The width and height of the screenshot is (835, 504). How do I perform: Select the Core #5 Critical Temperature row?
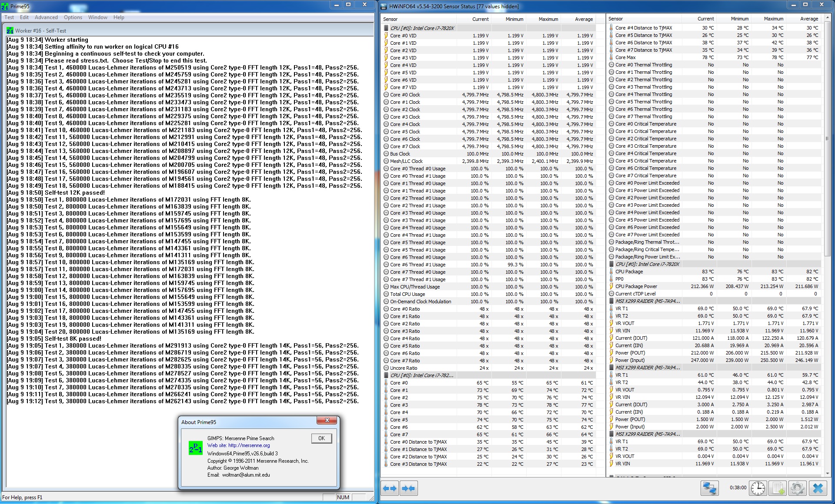(x=714, y=161)
